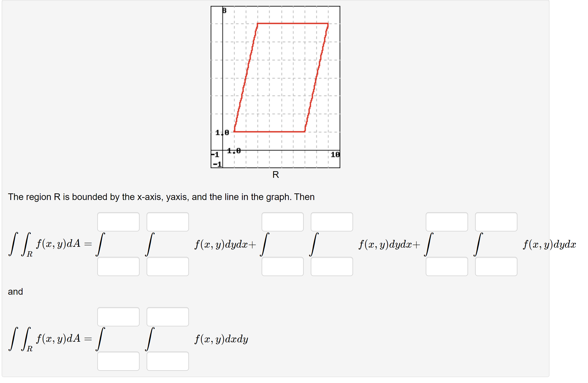The image size is (588, 383).
Task: Click the label R below the graph
Action: tap(276, 175)
